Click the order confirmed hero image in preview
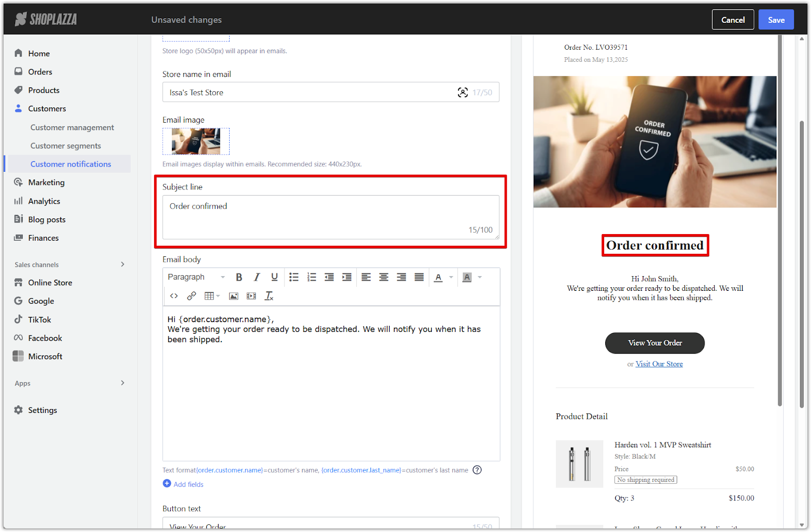This screenshot has width=811, height=532. pos(654,142)
